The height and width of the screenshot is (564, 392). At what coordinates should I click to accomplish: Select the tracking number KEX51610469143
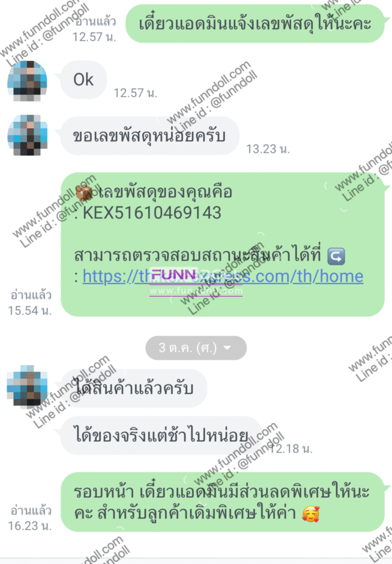click(x=152, y=213)
